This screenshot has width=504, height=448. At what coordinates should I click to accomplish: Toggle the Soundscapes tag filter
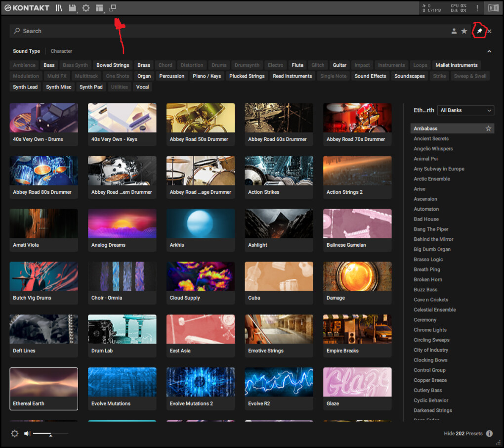tap(410, 76)
